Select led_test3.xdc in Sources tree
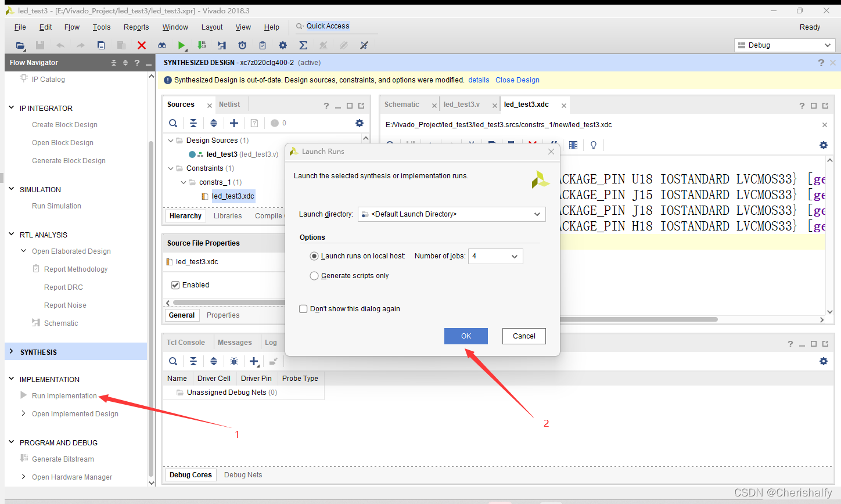 233,196
